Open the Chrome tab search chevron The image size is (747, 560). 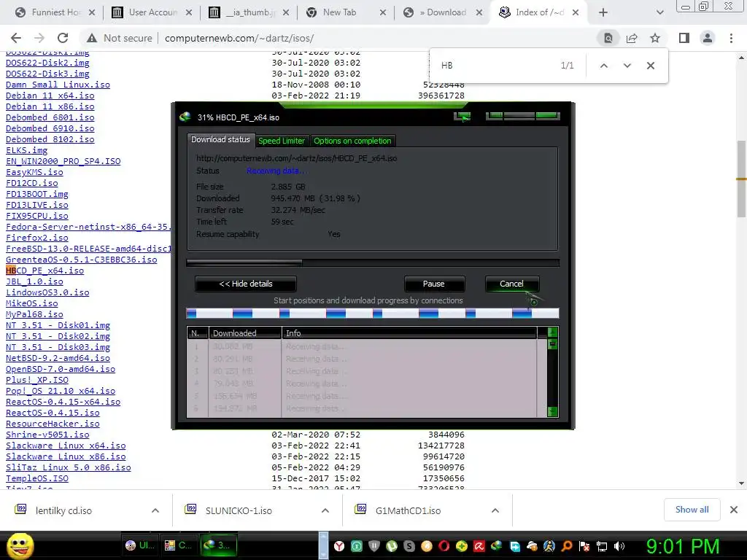coord(659,12)
